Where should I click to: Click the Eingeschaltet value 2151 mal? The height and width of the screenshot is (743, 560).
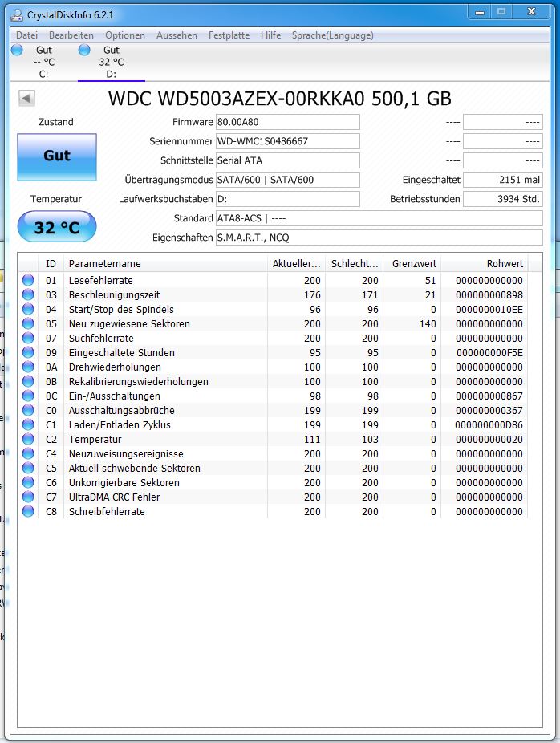(503, 180)
